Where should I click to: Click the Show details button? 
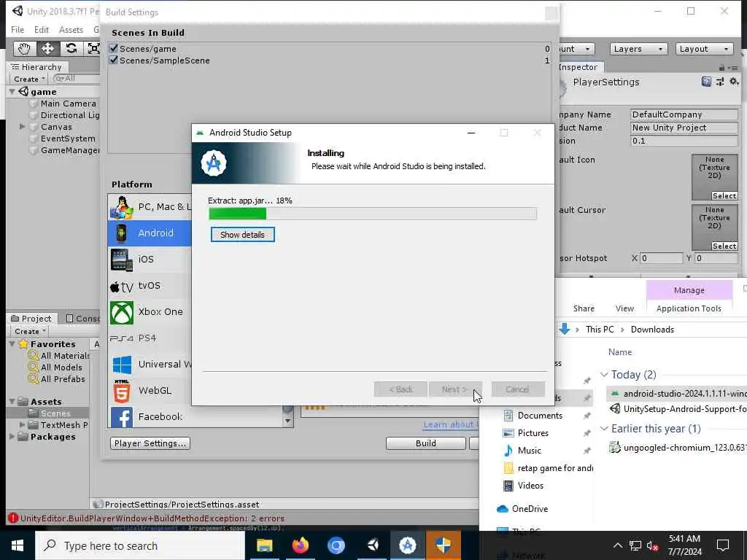coord(242,235)
